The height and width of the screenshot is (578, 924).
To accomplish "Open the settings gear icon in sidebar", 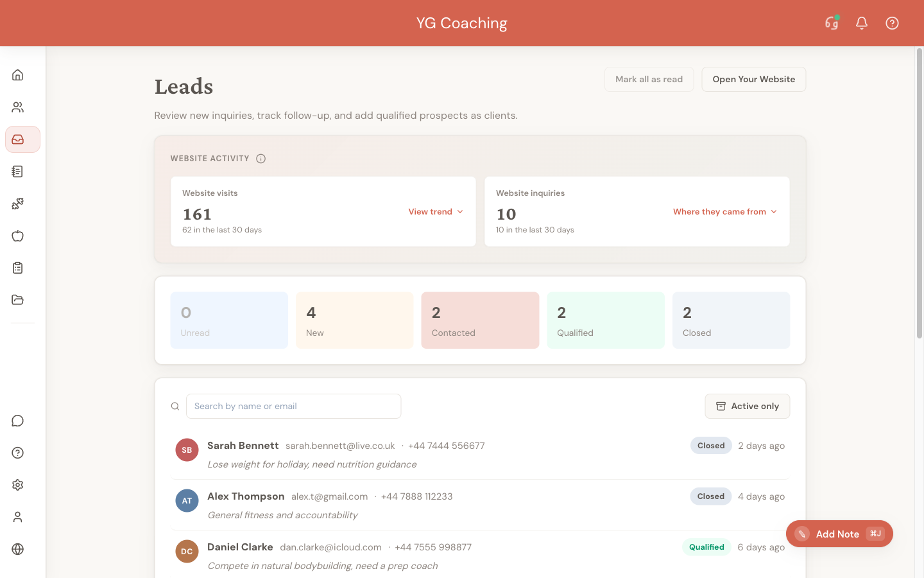I will [x=18, y=485].
